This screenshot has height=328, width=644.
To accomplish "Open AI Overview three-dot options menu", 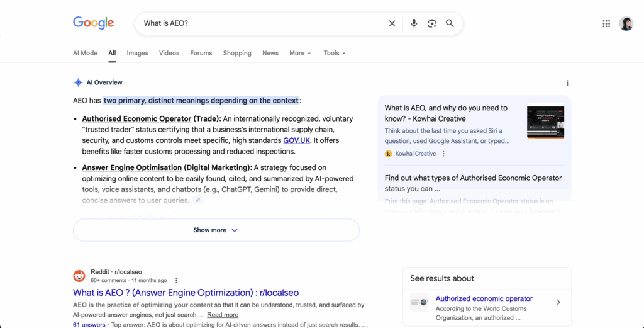I will tap(567, 83).
